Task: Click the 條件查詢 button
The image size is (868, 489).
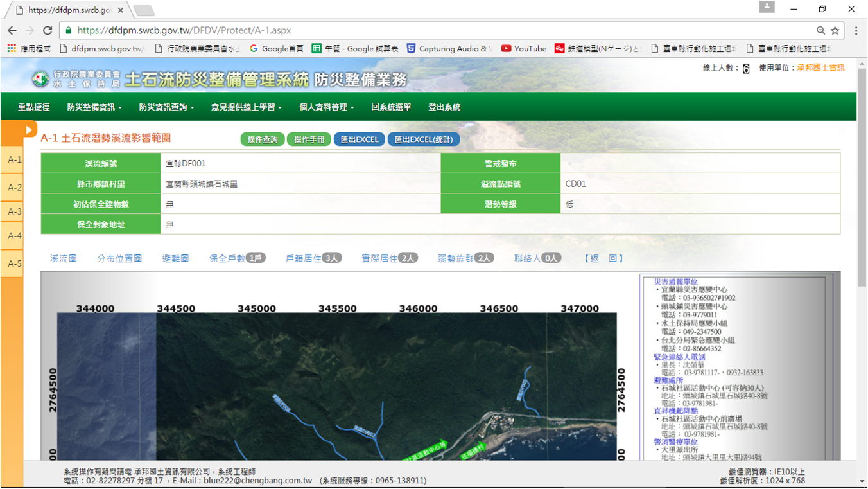Action: pos(263,139)
